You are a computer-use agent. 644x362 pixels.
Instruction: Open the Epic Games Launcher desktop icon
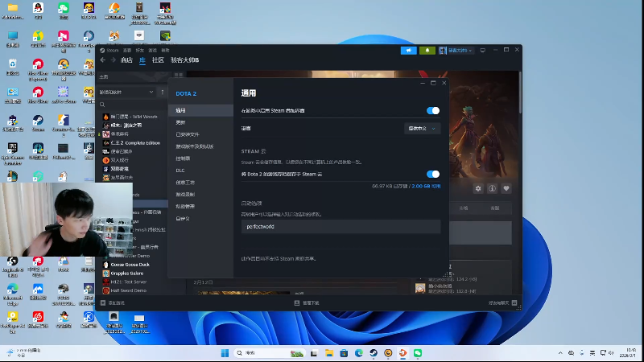(x=12, y=153)
